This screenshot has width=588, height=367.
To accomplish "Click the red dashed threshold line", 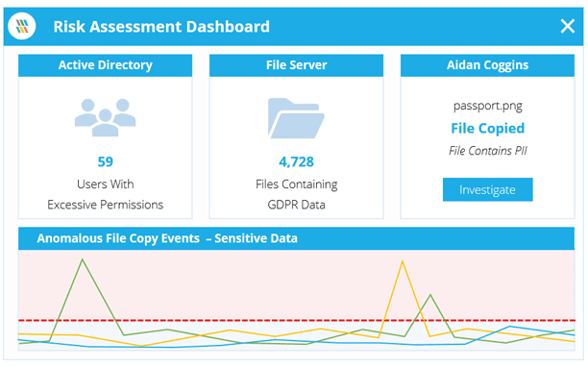I will 296,321.
